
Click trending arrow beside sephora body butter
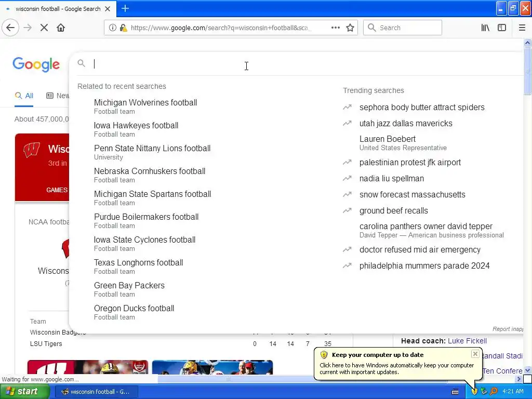347,107
